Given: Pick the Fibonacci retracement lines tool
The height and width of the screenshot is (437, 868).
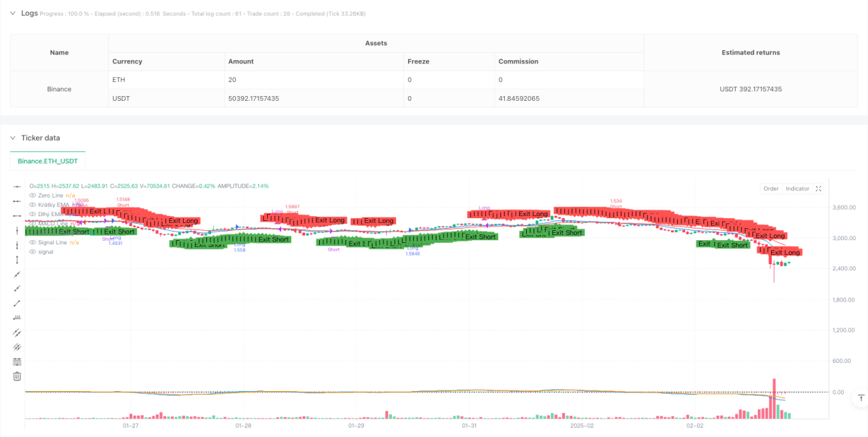Looking at the screenshot, I should point(17,362).
